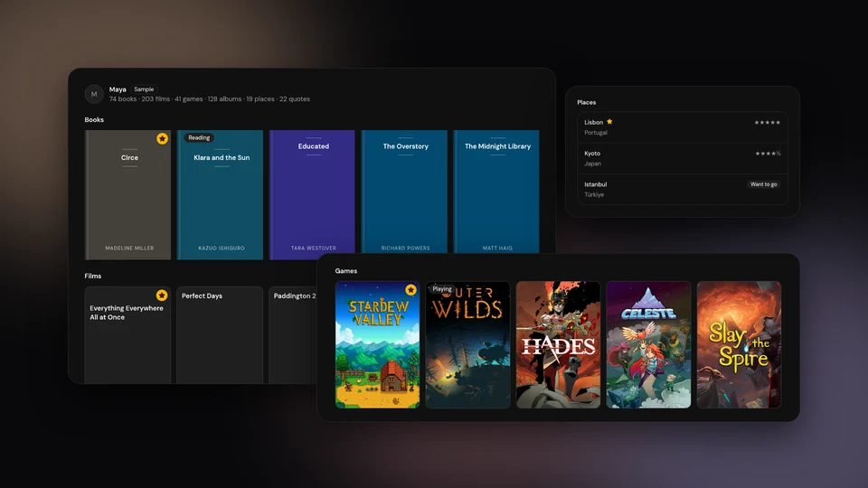
Task: Click the gold star on Stardew Valley cover
Action: pos(410,290)
